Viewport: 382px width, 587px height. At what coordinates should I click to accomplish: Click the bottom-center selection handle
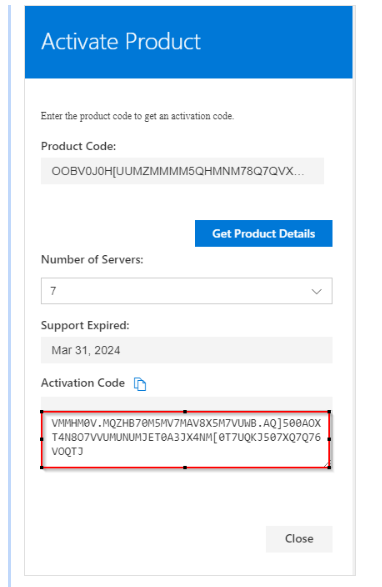[185, 467]
